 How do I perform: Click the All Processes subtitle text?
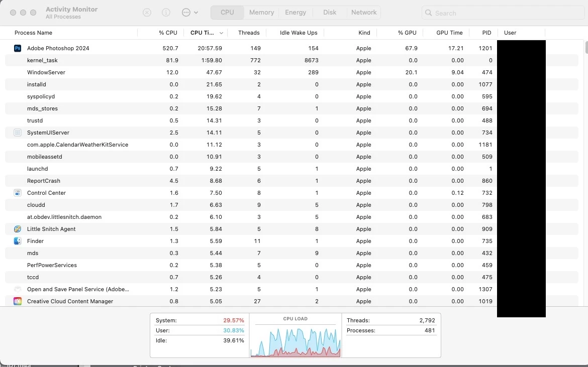(63, 17)
